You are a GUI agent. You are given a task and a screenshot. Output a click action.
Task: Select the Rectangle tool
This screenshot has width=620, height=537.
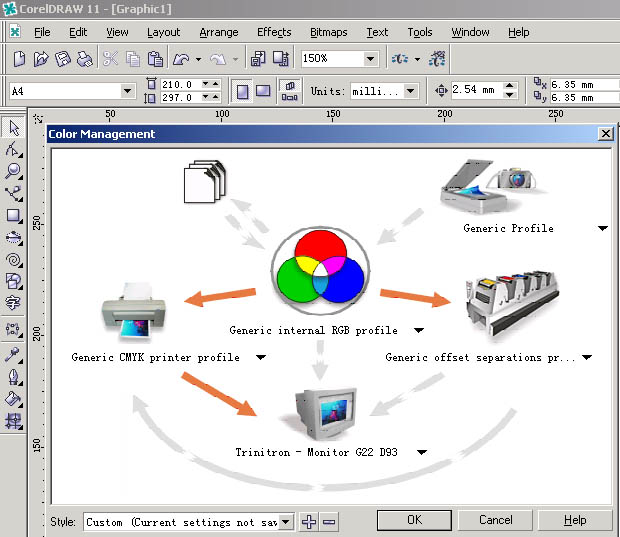[14, 216]
